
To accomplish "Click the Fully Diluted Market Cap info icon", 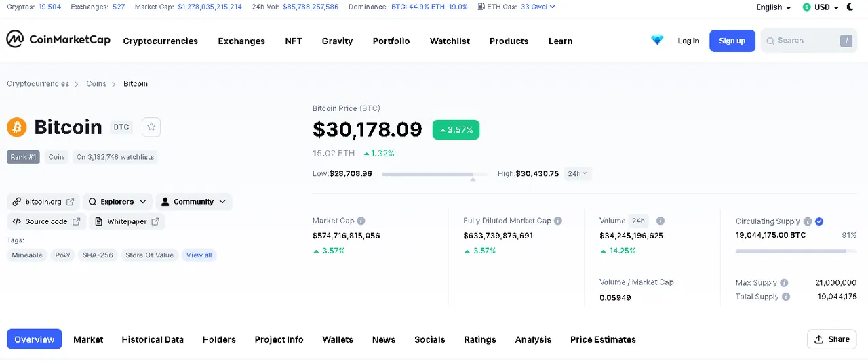I will coord(558,221).
